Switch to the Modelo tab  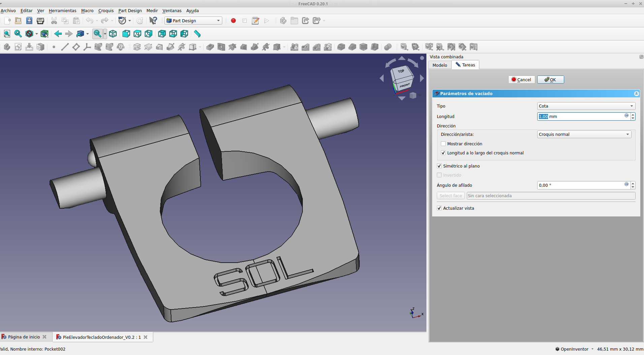pos(440,65)
